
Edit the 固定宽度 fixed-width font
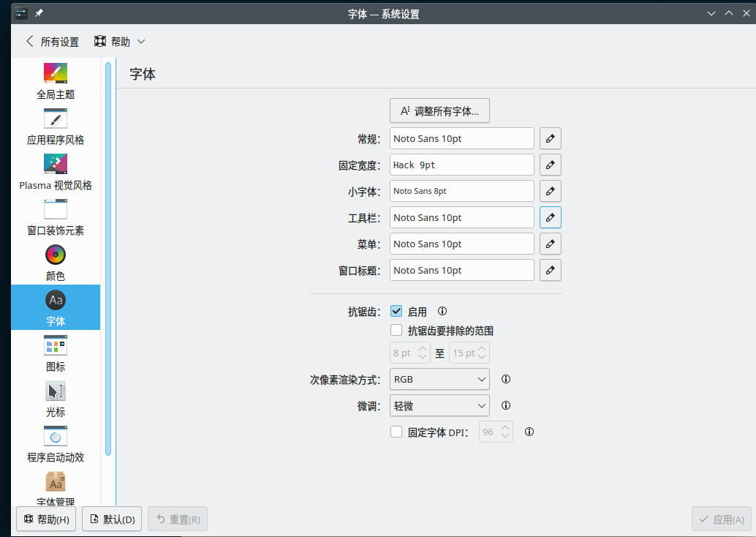click(x=550, y=165)
